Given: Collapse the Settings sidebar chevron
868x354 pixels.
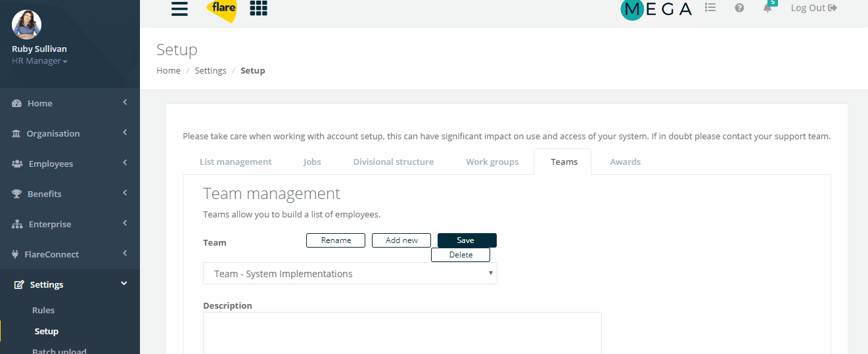Looking at the screenshot, I should [x=124, y=283].
